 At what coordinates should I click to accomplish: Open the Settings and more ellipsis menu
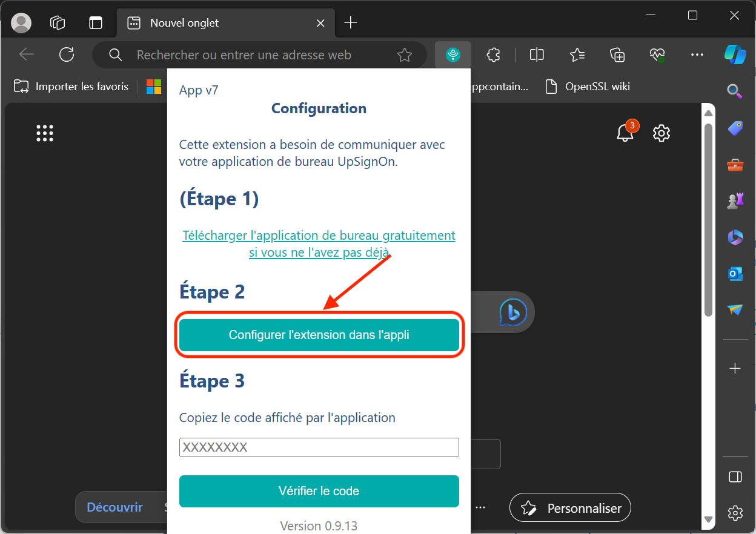click(697, 55)
